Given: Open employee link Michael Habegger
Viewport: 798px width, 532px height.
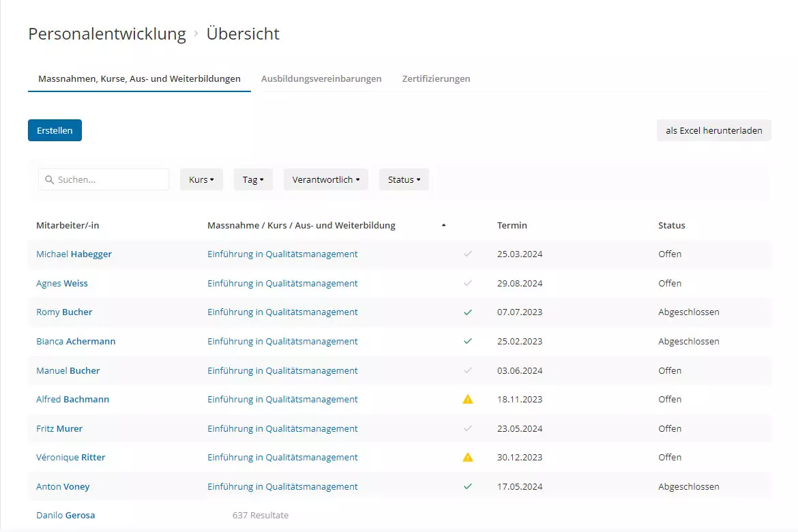Looking at the screenshot, I should pyautogui.click(x=74, y=254).
